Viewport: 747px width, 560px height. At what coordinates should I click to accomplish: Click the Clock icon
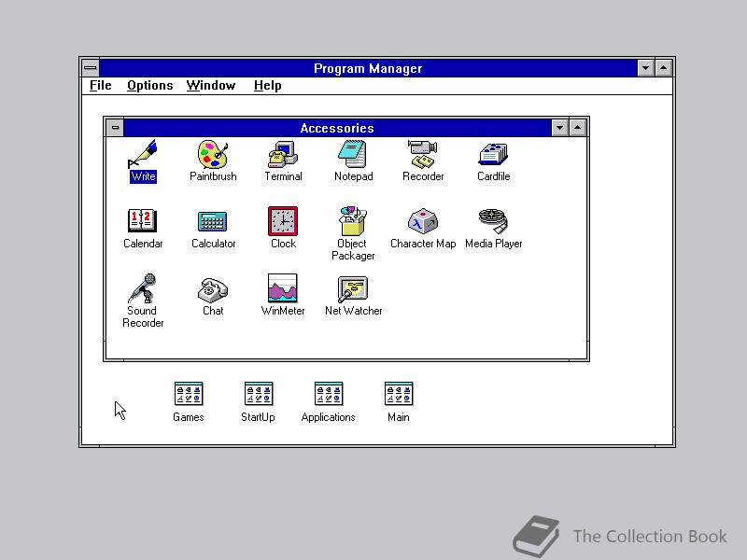point(283,221)
